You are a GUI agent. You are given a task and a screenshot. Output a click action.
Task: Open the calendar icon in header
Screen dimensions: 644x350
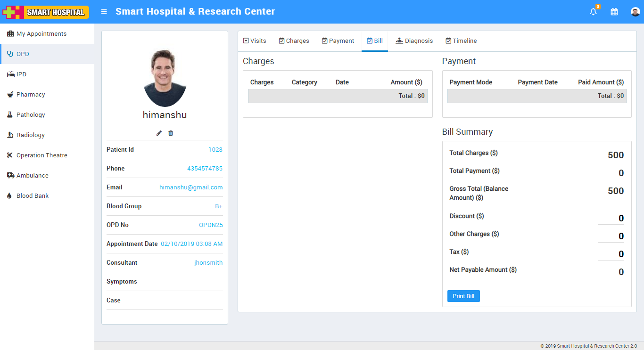pyautogui.click(x=614, y=12)
